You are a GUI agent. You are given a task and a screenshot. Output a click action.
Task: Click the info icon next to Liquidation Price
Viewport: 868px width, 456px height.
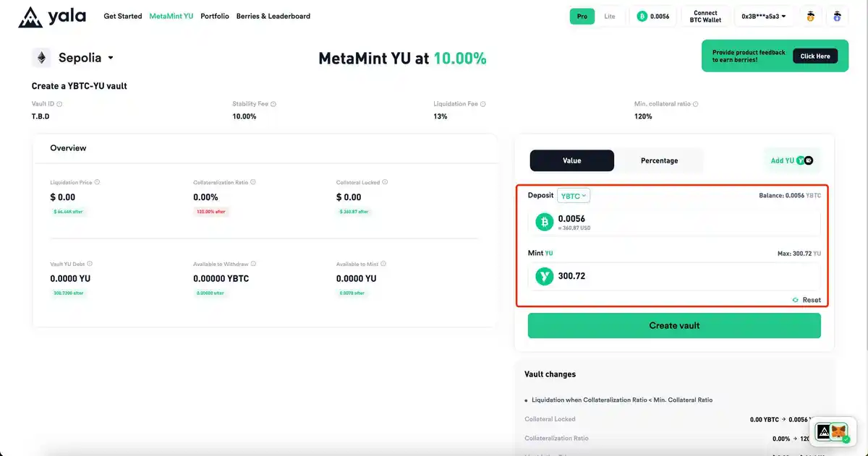pyautogui.click(x=97, y=182)
